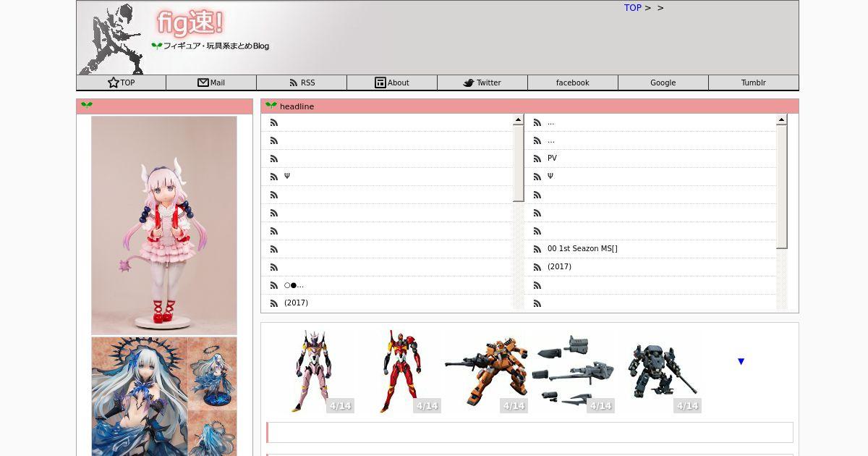Click the RSS icon beside '00 1st Seazon MS[]'
Screen dimensions: 868x456
(537, 249)
